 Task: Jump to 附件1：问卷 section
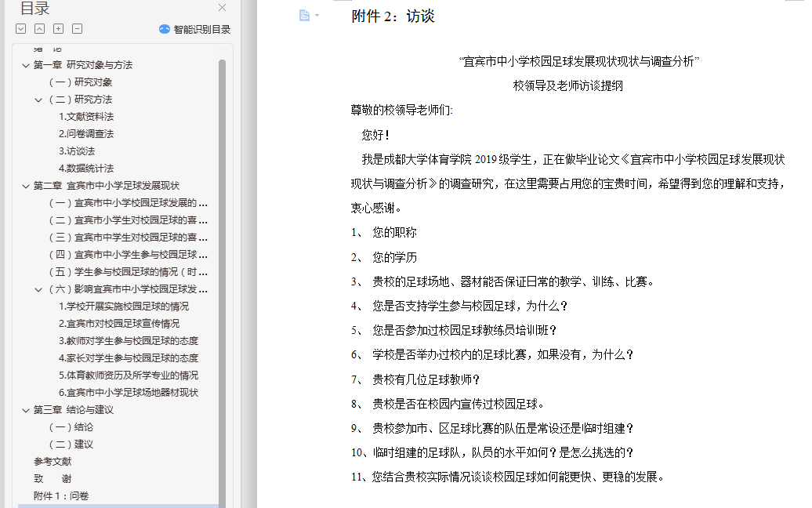click(61, 496)
